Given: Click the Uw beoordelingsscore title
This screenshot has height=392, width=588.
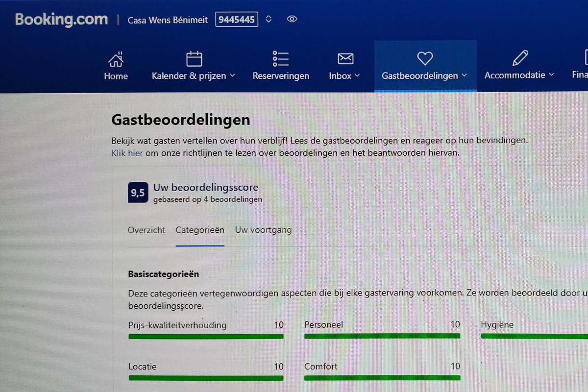Looking at the screenshot, I should 206,188.
